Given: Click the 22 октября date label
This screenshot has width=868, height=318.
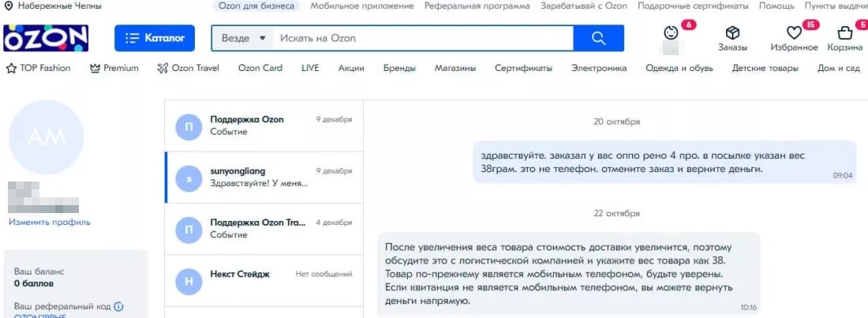Looking at the screenshot, I should (617, 213).
